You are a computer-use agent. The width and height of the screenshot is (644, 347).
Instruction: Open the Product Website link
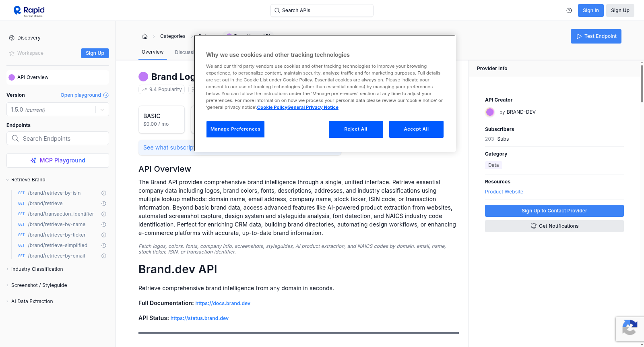point(504,192)
